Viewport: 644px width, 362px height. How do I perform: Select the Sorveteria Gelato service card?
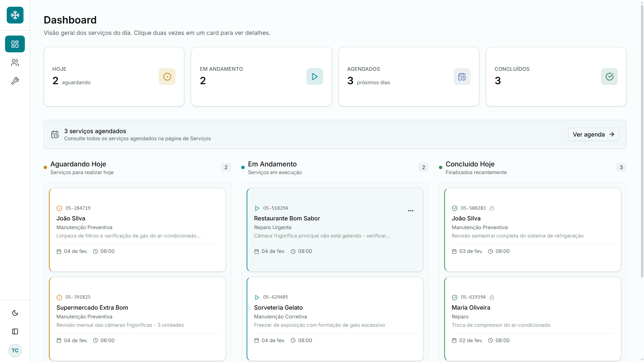click(335, 319)
